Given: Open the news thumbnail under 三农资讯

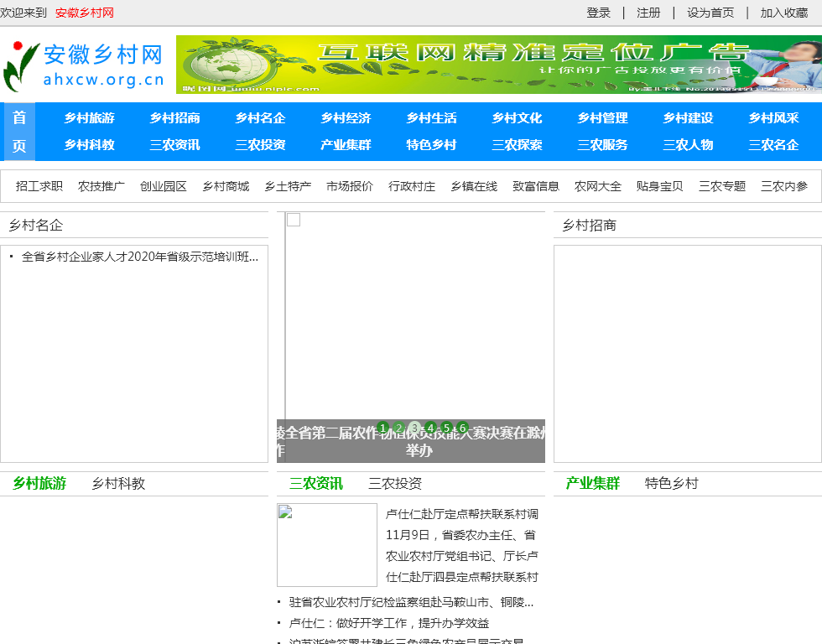Looking at the screenshot, I should pos(327,544).
